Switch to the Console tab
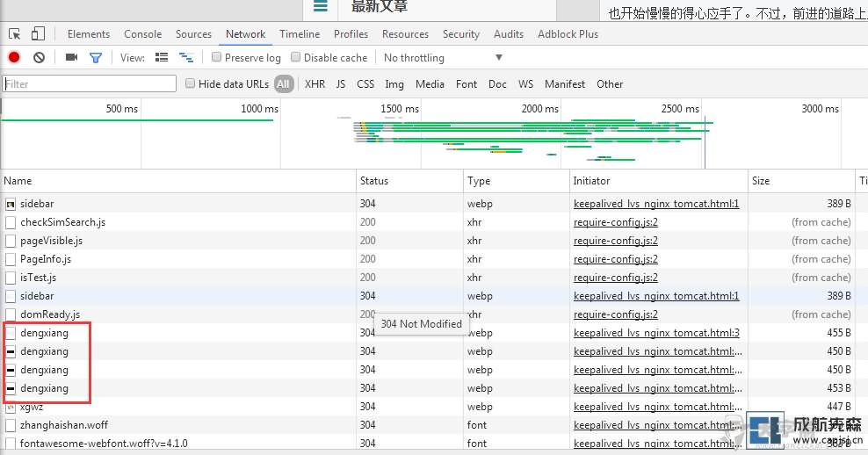The image size is (868, 455). coord(143,33)
